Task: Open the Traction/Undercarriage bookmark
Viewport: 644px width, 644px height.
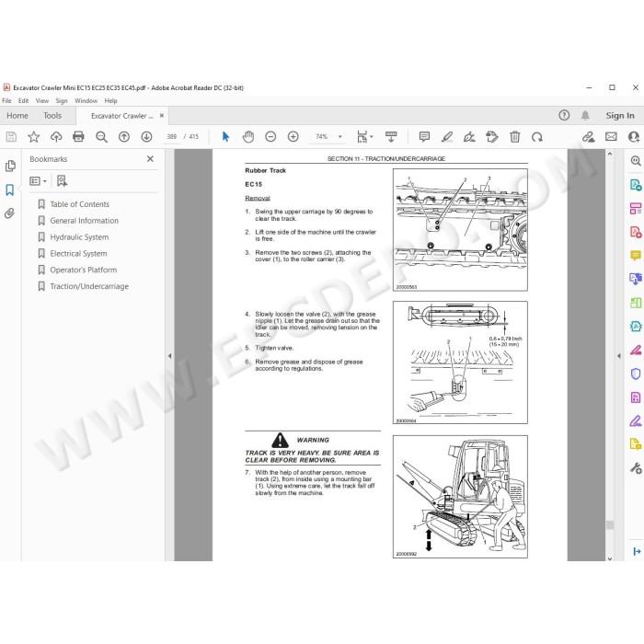Action: point(89,286)
